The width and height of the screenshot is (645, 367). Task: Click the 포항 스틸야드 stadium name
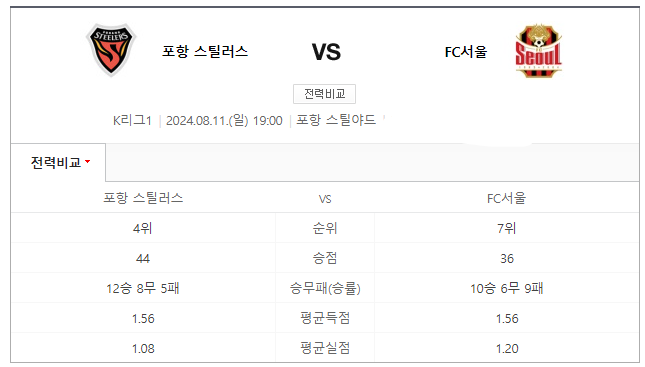pos(336,120)
